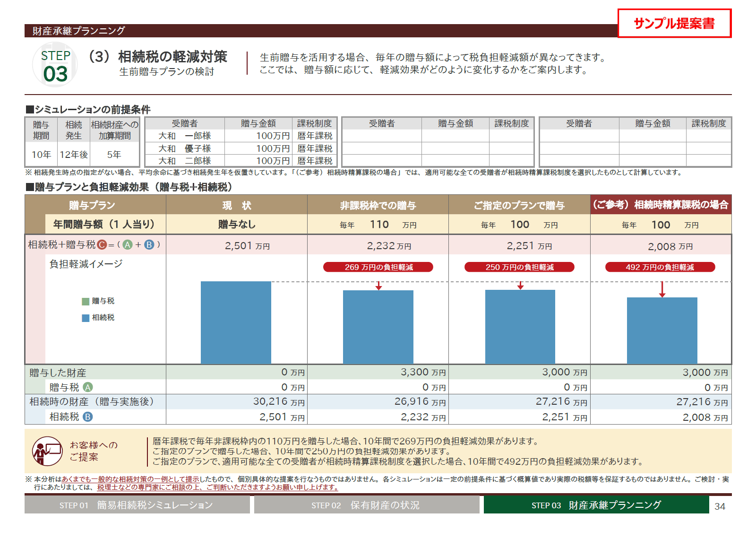Click the blue 相続税 legend square
756x539 pixels.
click(86, 318)
